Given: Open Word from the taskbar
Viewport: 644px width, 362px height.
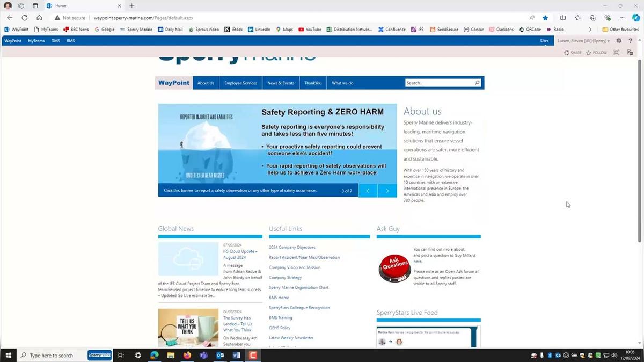Looking at the screenshot, I should 237,355.
